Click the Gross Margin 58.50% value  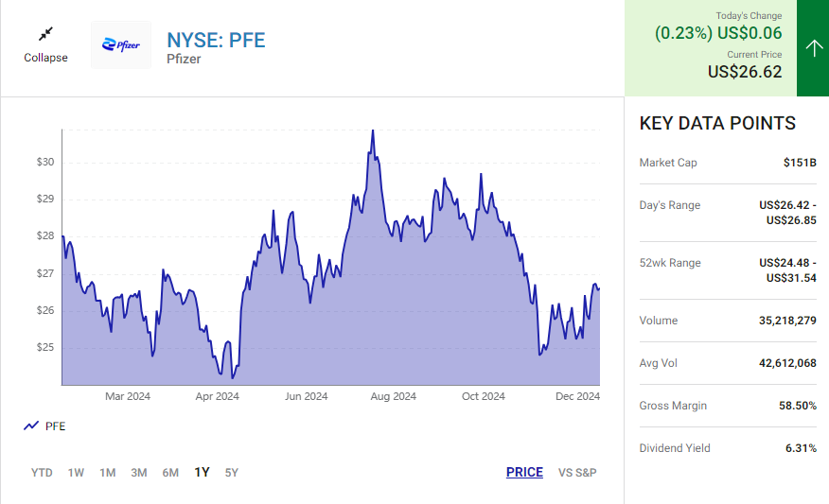coord(797,406)
